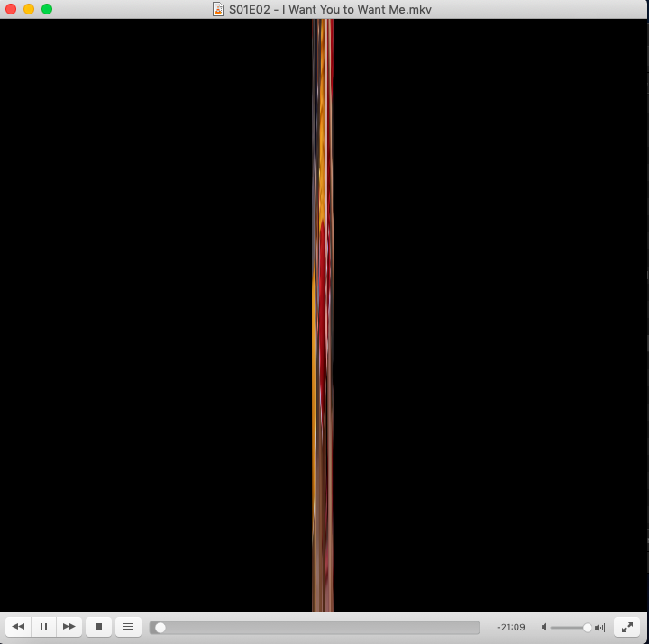Rewind with the previous button
Image resolution: width=649 pixels, height=644 pixels.
click(18, 627)
